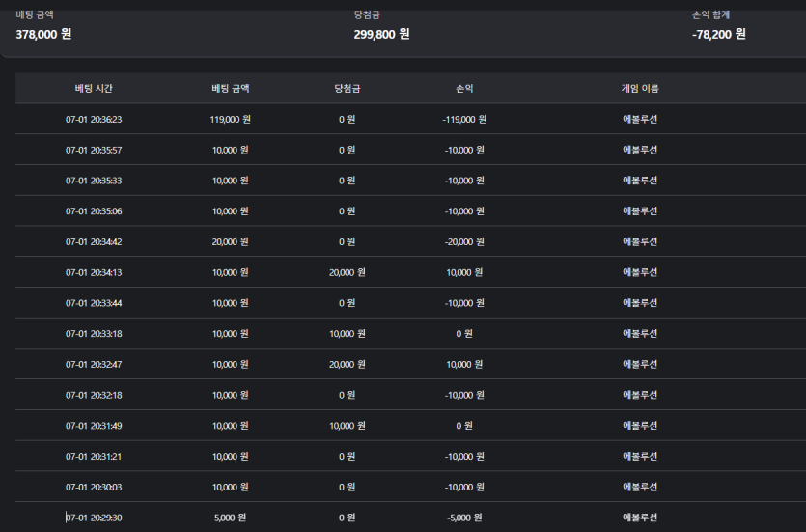The width and height of the screenshot is (806, 532).
Task: Click the 5,000 원 bet amount cell
Action: [231, 518]
